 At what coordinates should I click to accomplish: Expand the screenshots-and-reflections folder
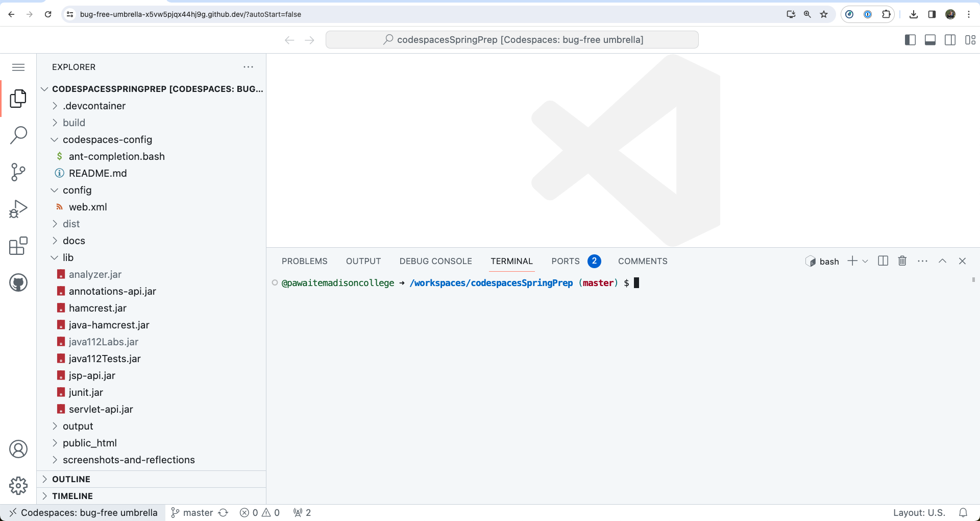click(x=152, y=460)
